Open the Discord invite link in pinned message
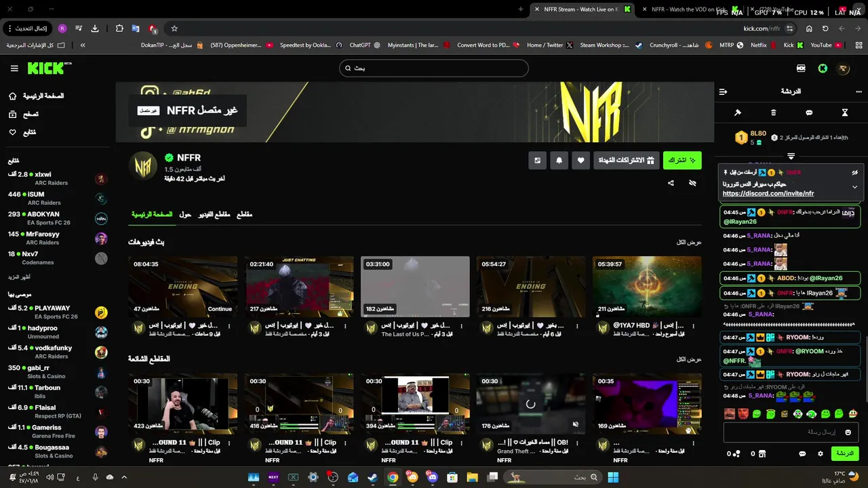Image resolution: width=868 pixels, height=488 pixels. [768, 194]
